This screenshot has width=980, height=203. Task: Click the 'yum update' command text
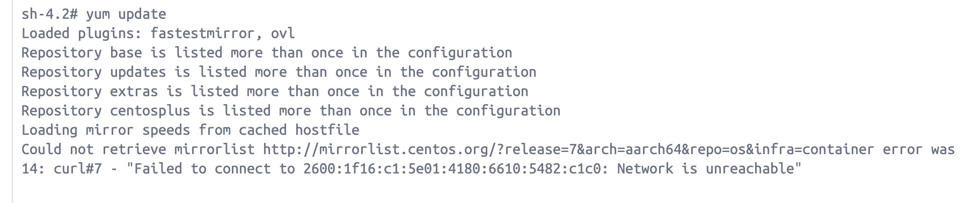(x=126, y=15)
